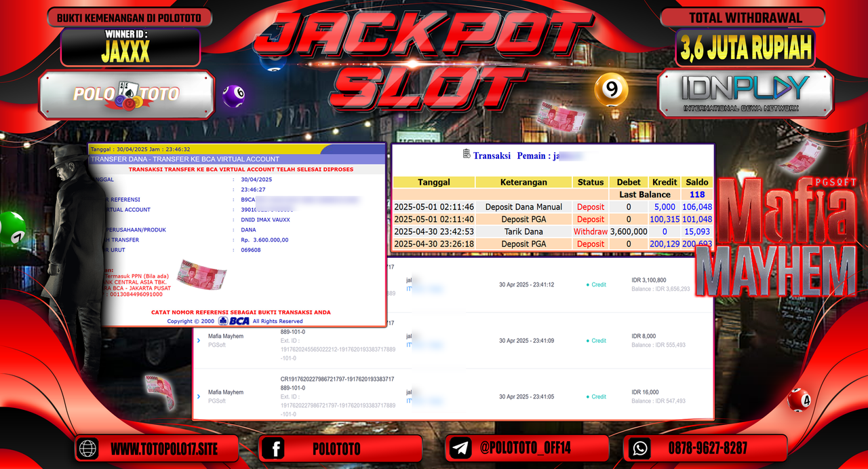868x469 pixels.
Task: Select the date 2025-04-30 23:26:18
Action: point(434,244)
